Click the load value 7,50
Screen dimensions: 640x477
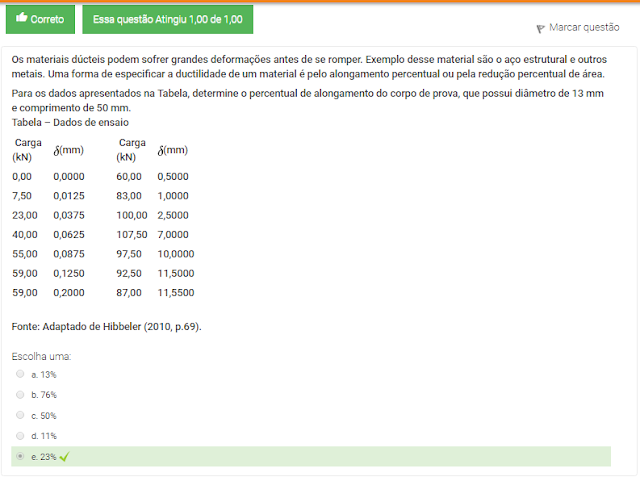22,196
